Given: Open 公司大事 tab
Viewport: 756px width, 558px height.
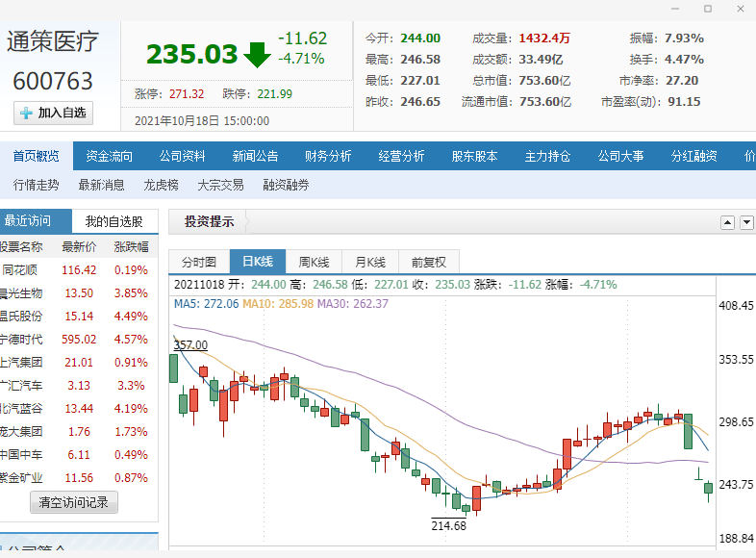Looking at the screenshot, I should 621,156.
